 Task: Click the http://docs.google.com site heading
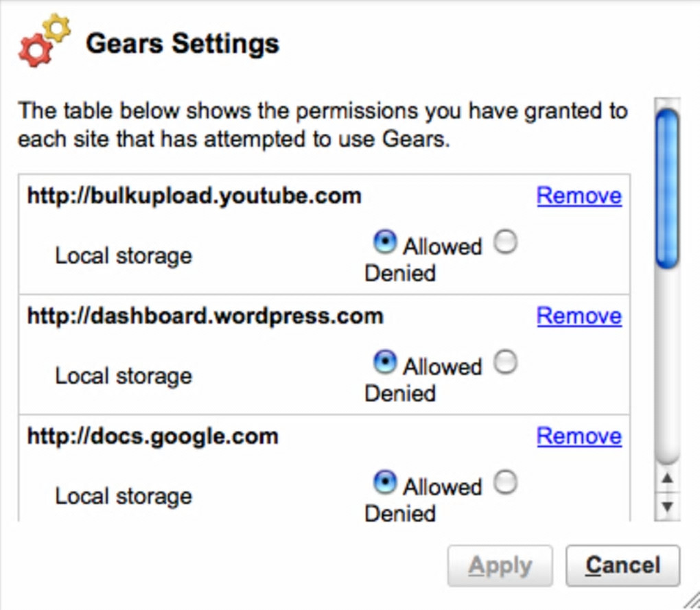152,436
